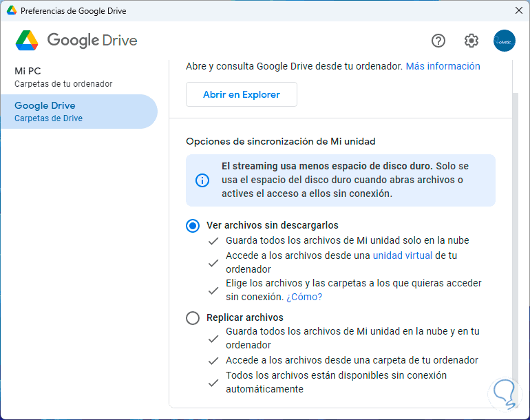Select the 'Replicar archivos' radio option
This screenshot has width=530, height=420.
193,318
